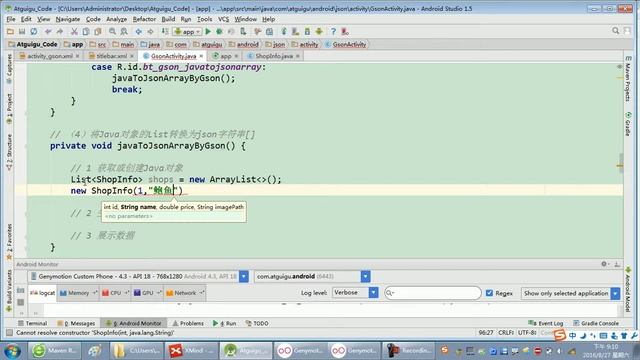Navigate back with the arrow icon

tap(139, 31)
